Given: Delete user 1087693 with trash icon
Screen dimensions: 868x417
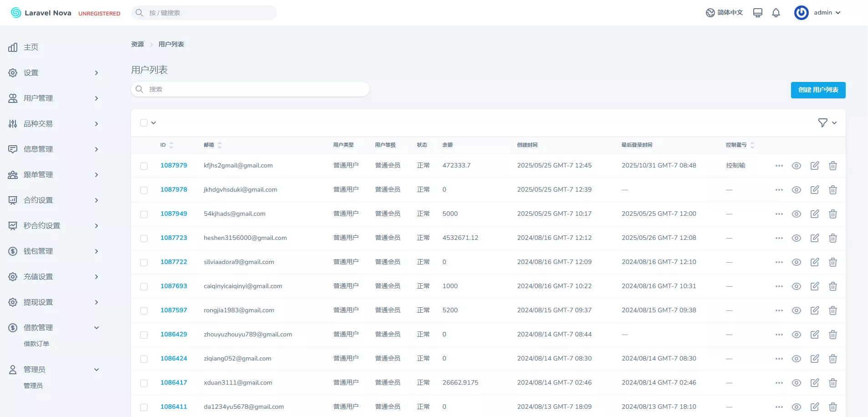Looking at the screenshot, I should click(x=833, y=286).
